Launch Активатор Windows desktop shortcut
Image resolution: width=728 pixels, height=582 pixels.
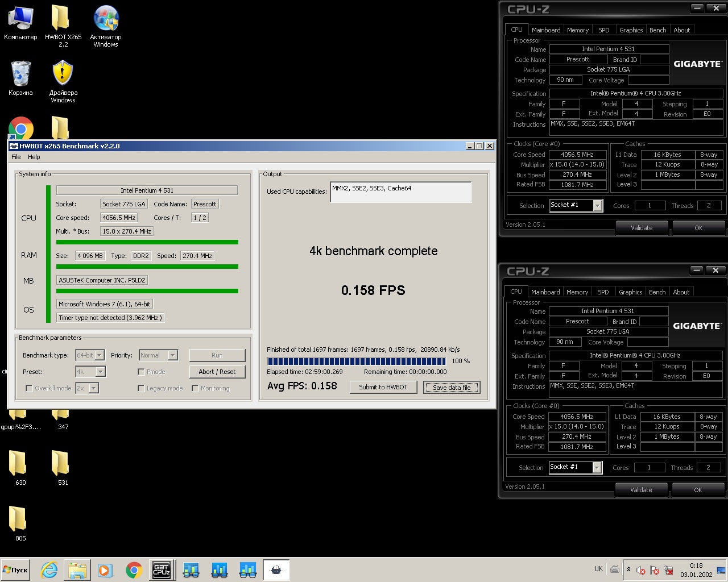106,26
